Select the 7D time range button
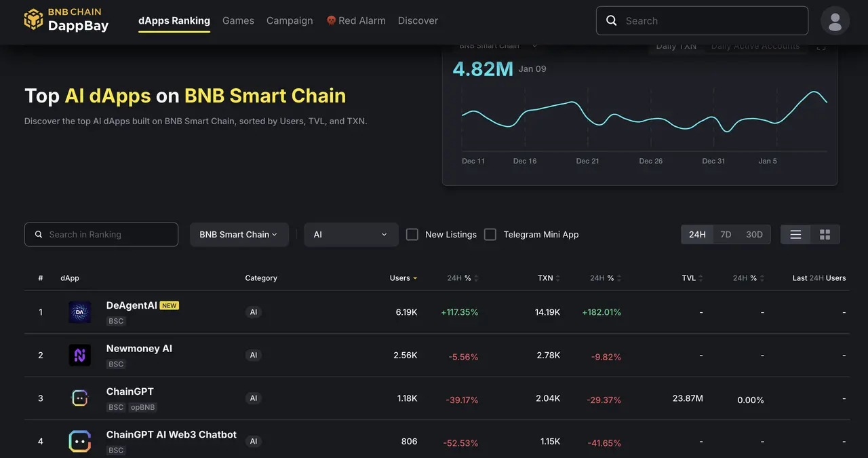This screenshot has width=868, height=458. [x=725, y=233]
